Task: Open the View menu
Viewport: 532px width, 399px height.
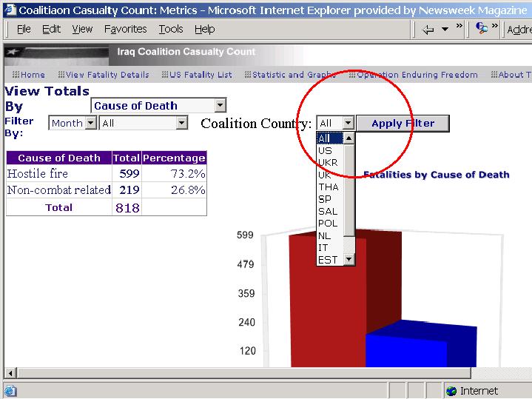Action: pyautogui.click(x=82, y=29)
